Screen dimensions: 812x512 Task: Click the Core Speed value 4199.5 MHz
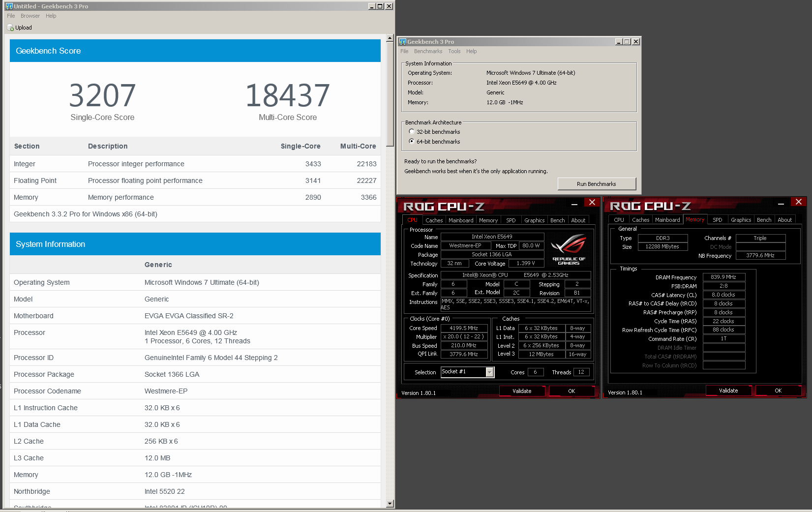click(x=464, y=328)
